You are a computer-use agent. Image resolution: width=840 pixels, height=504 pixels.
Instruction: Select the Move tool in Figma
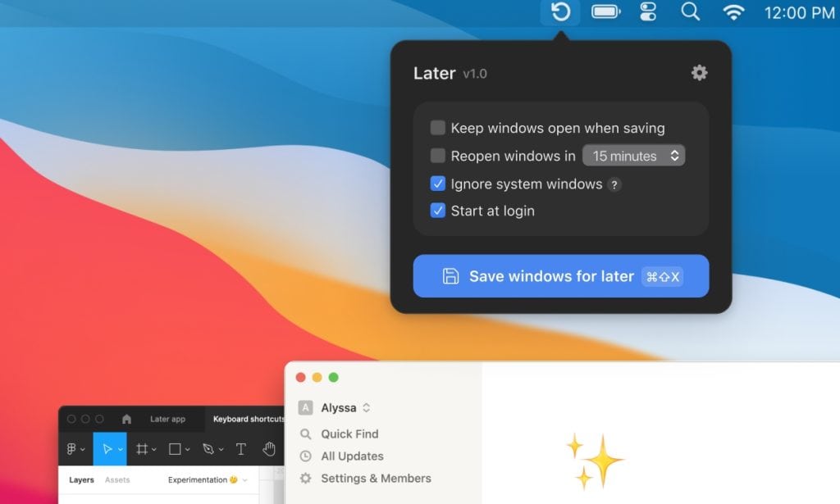coord(107,449)
